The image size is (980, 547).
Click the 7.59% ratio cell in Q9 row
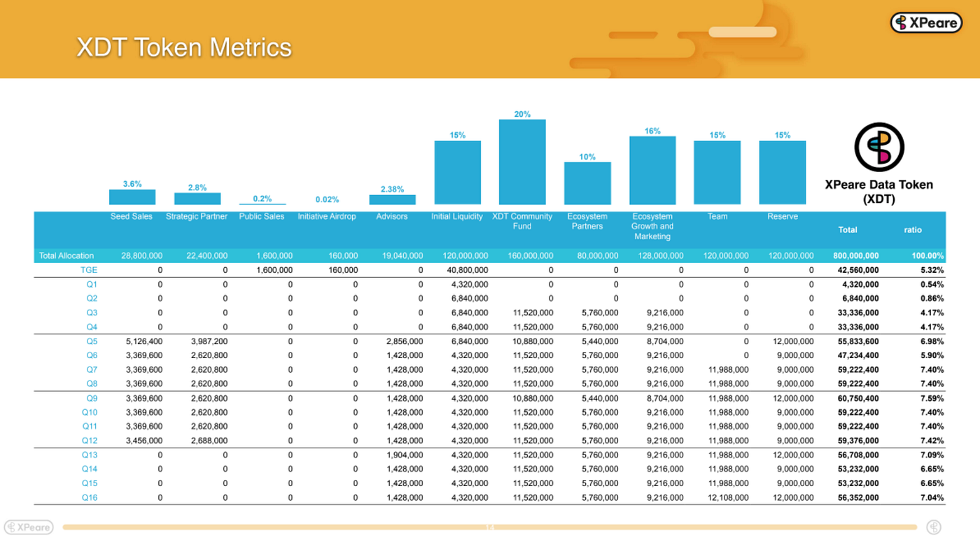(x=932, y=398)
